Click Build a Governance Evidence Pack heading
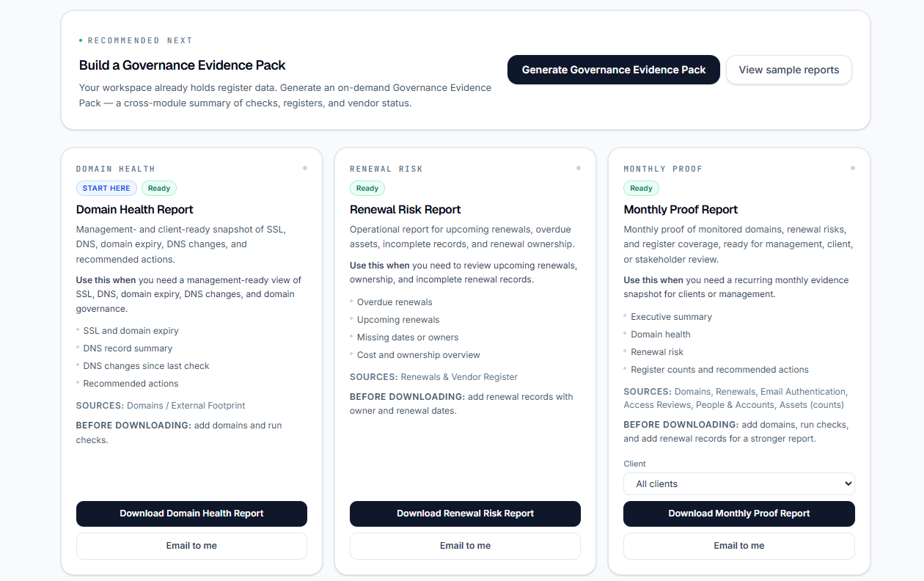Viewport: 924px width, 581px height. click(183, 65)
